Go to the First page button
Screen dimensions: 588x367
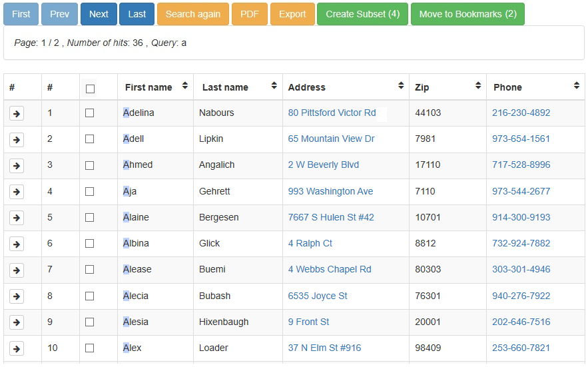(21, 14)
